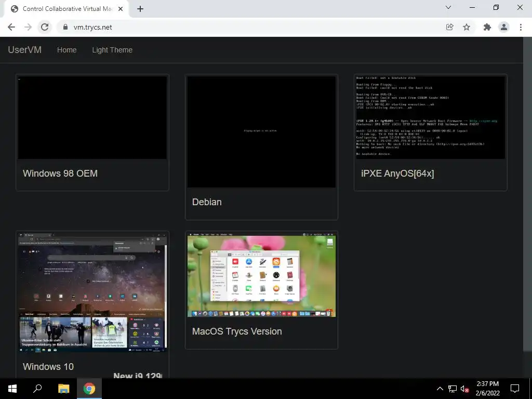This screenshot has width=532, height=399.
Task: Open the Windows 10 VM preview
Action: 92,292
